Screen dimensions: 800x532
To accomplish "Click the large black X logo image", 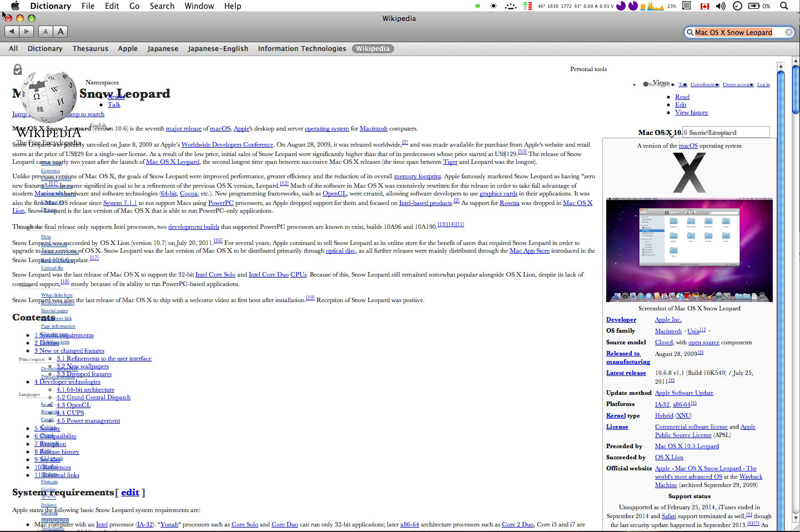I will tap(689, 173).
